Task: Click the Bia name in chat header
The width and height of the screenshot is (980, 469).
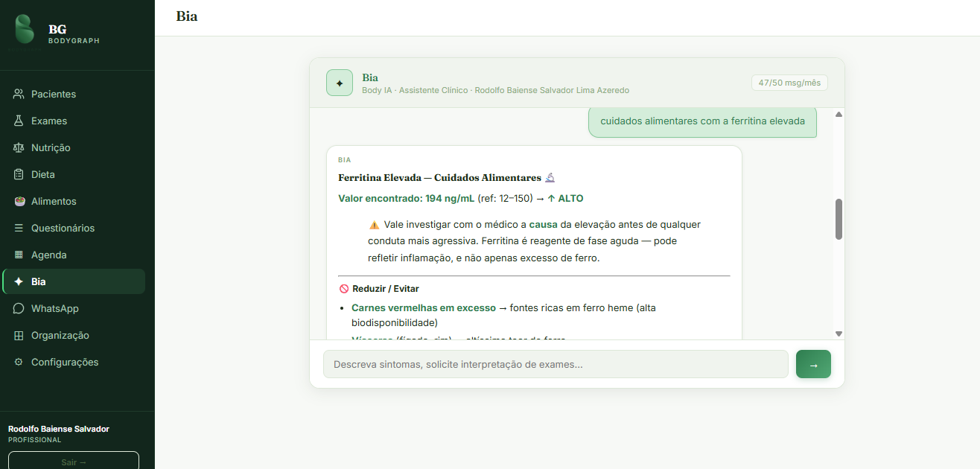Action: [x=370, y=77]
